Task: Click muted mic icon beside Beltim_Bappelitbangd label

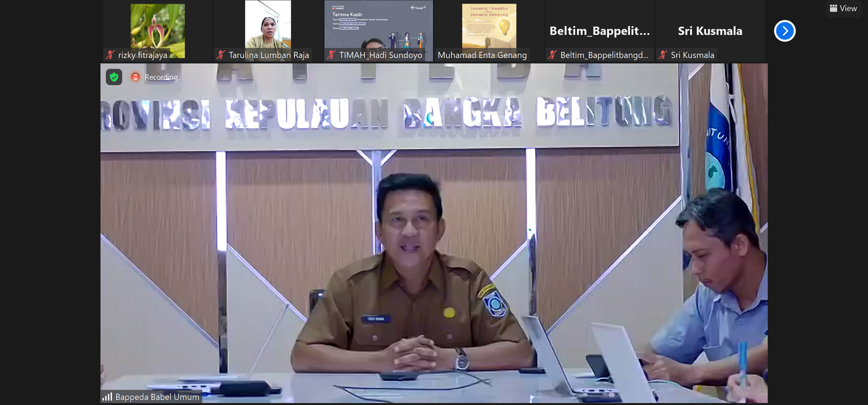Action: 552,55
